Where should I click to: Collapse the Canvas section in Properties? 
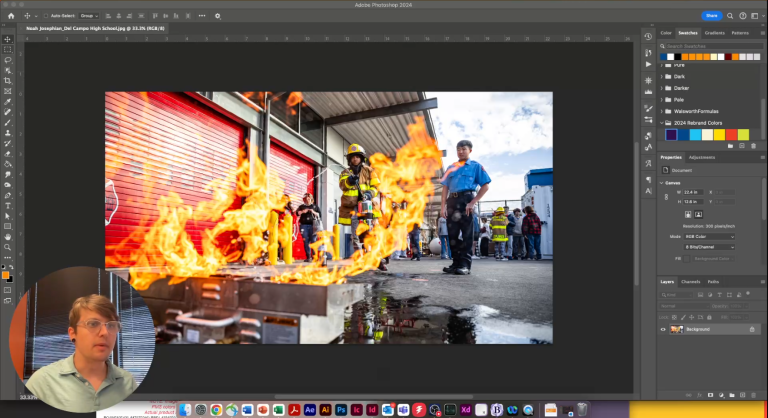click(x=662, y=183)
